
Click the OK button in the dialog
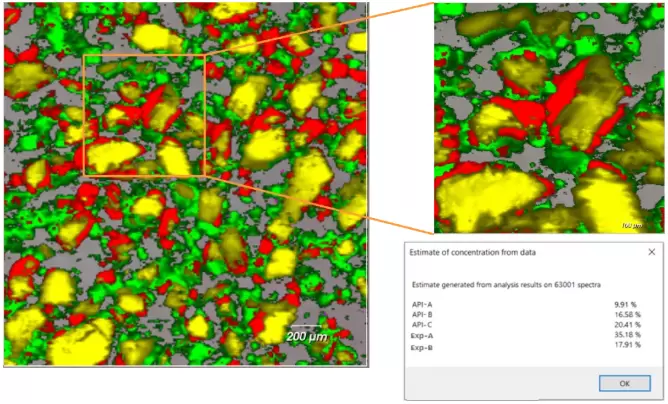pyautogui.click(x=624, y=383)
